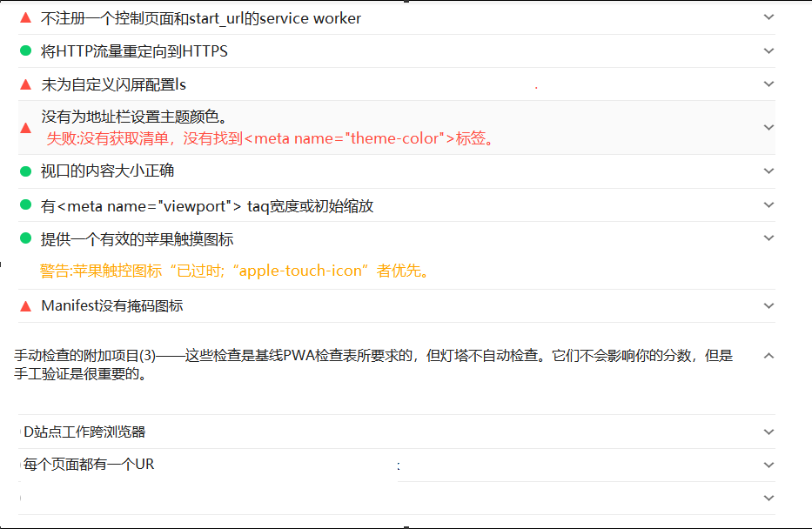812x529 pixels.
Task: Click the red warning triangle beside the service worker audit
Action: tap(24, 17)
